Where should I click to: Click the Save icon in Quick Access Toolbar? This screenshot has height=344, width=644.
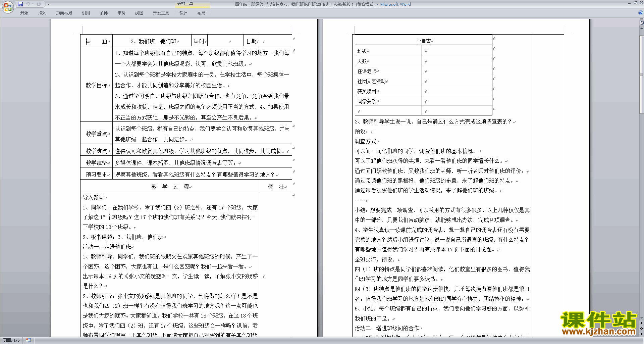(x=20, y=4)
